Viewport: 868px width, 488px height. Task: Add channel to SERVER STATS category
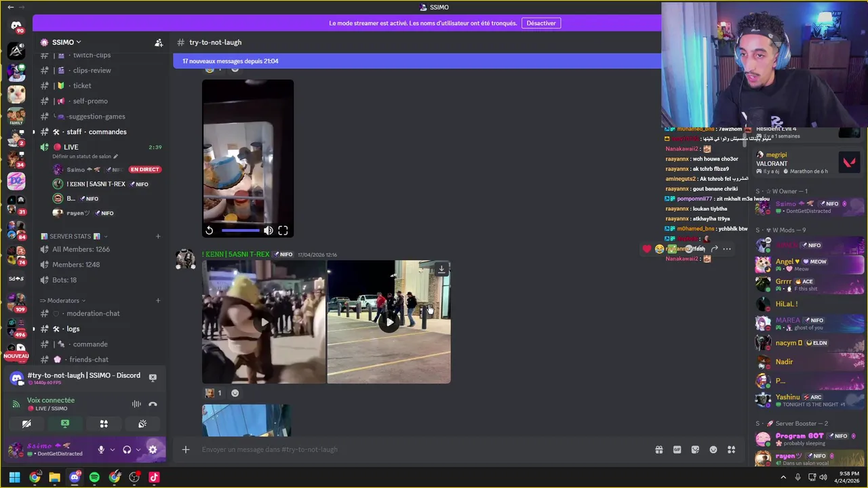(158, 237)
